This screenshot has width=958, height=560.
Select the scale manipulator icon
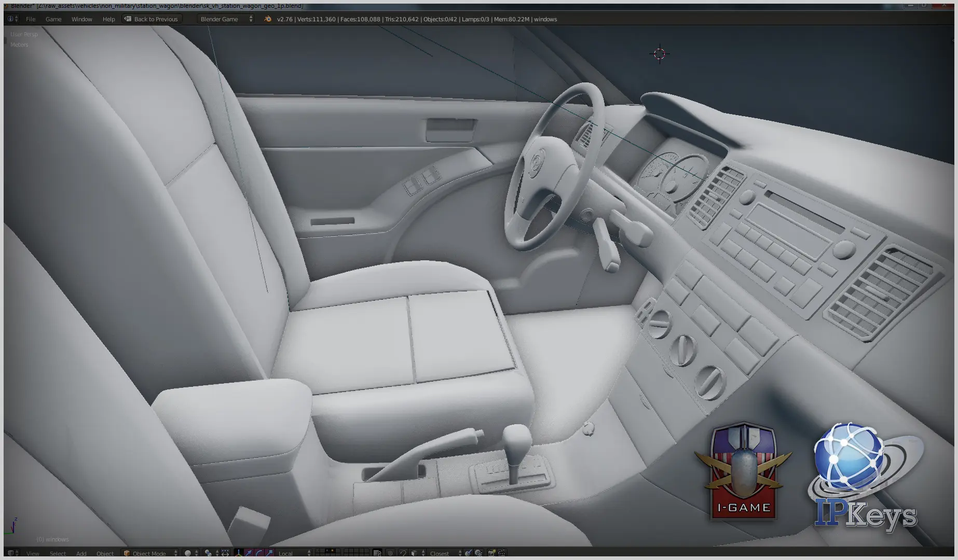pyautogui.click(x=269, y=553)
